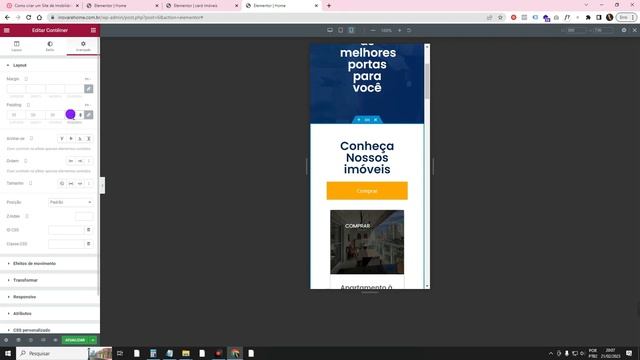The height and width of the screenshot is (360, 640).
Task: Toggle linked values for Padding
Action: pos(89,115)
